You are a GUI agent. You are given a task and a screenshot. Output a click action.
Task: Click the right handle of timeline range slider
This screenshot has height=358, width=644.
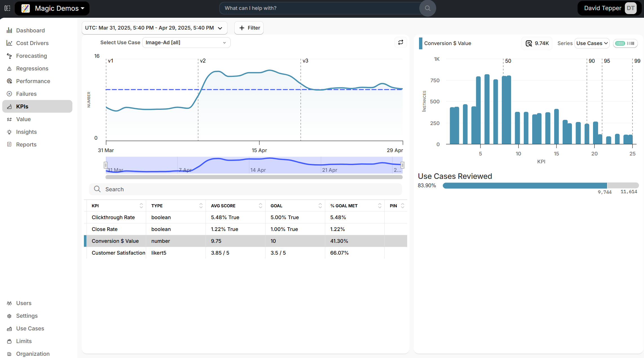tap(402, 165)
